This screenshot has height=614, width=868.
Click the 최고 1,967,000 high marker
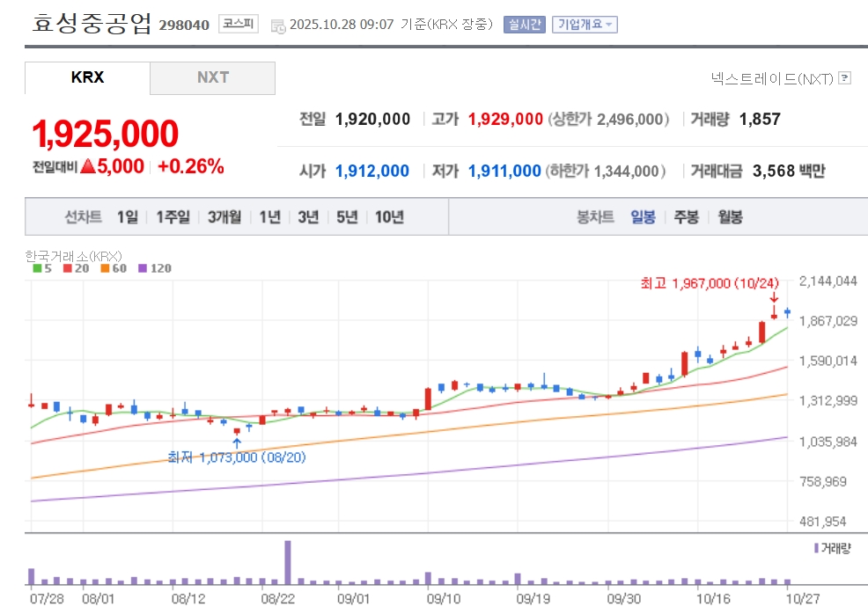point(710,282)
